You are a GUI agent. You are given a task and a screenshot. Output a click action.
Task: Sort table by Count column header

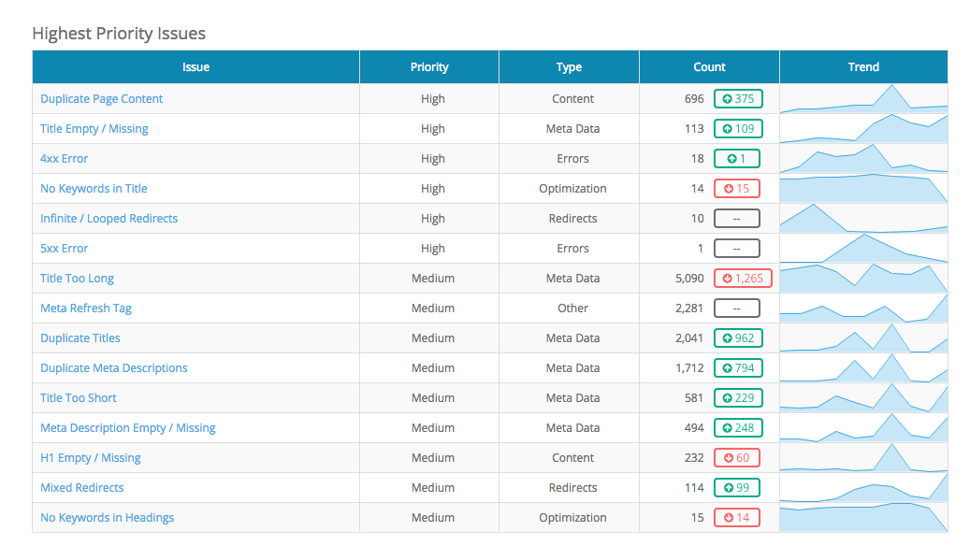pos(709,67)
